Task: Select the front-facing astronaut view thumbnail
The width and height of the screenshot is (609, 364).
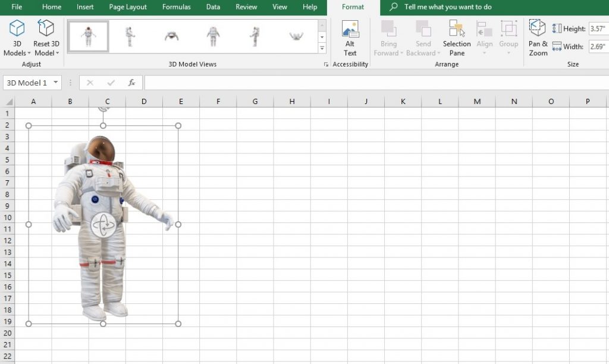Action: pyautogui.click(x=88, y=36)
